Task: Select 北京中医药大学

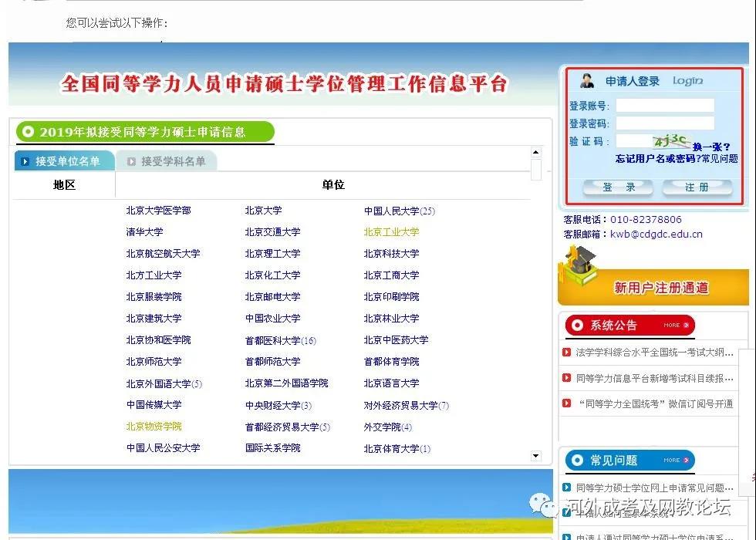Action: click(396, 340)
